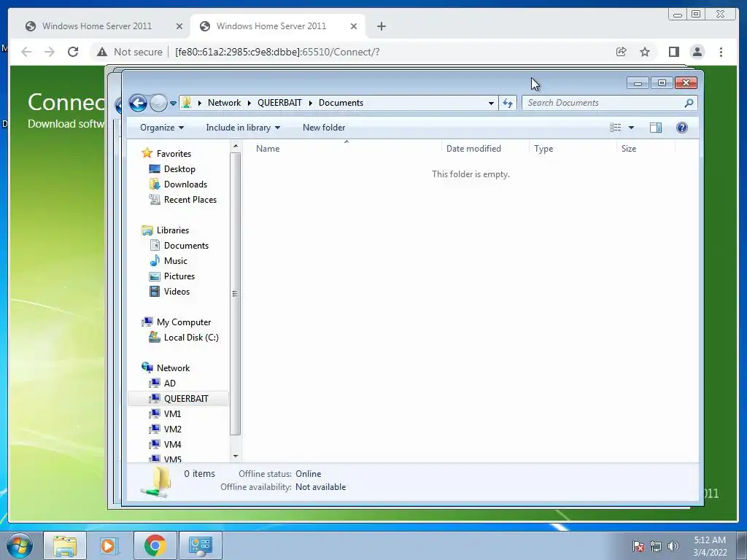This screenshot has width=747, height=560.
Task: Open Include in library menu
Action: click(x=242, y=128)
